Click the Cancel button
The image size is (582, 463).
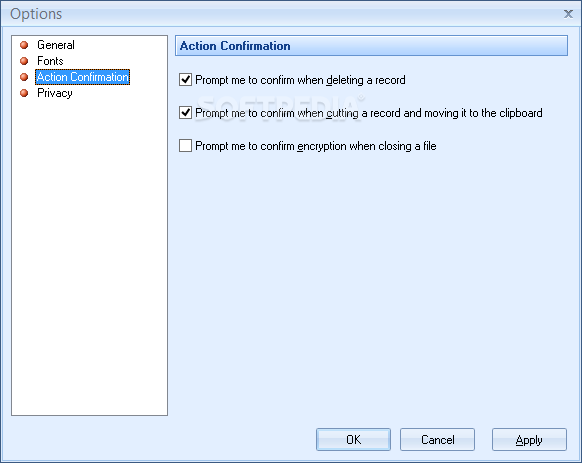coord(437,440)
